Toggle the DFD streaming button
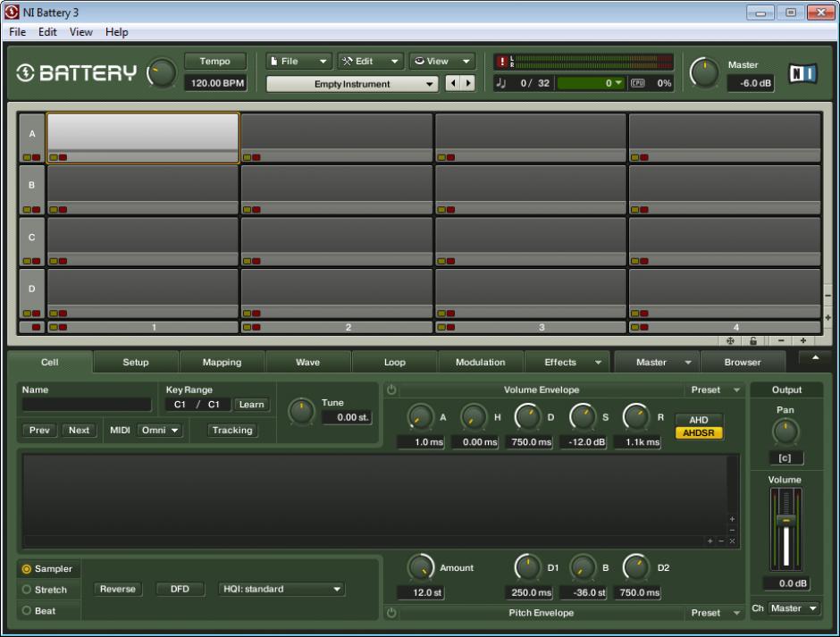The width and height of the screenshot is (840, 637). [x=180, y=589]
